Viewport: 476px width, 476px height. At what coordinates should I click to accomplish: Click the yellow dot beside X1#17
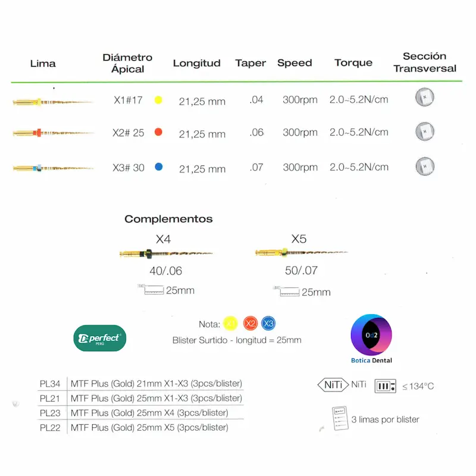pos(158,100)
